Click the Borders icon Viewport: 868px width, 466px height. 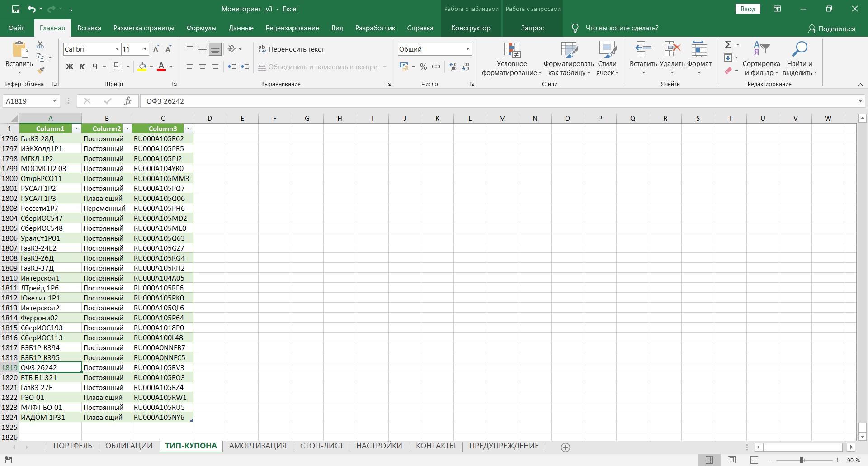click(118, 67)
